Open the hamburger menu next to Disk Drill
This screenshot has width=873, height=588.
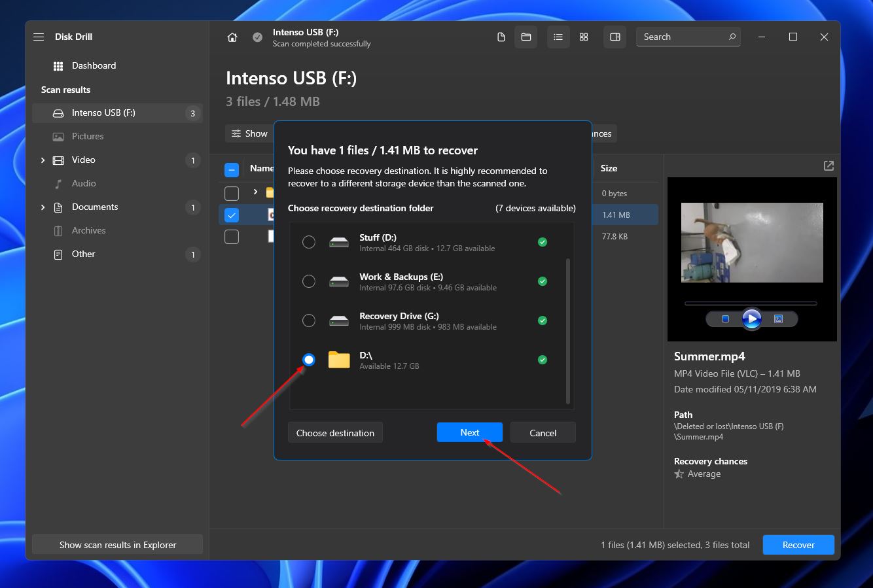[39, 37]
